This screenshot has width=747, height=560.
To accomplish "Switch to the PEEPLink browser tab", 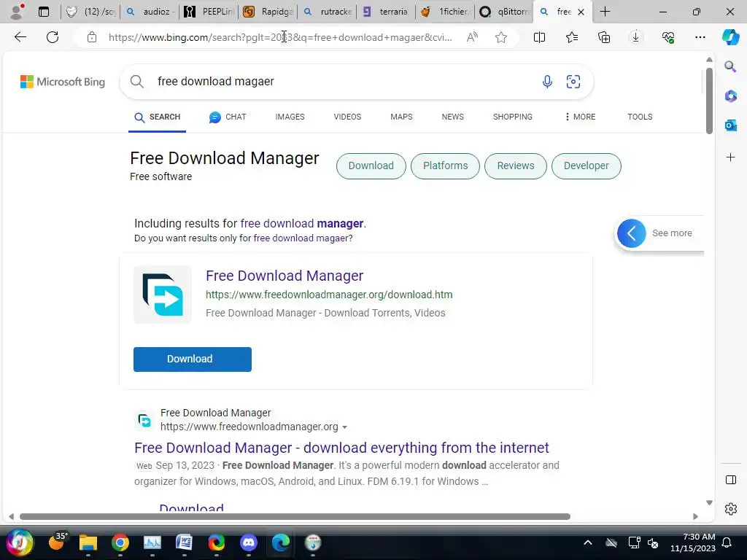I will [209, 12].
